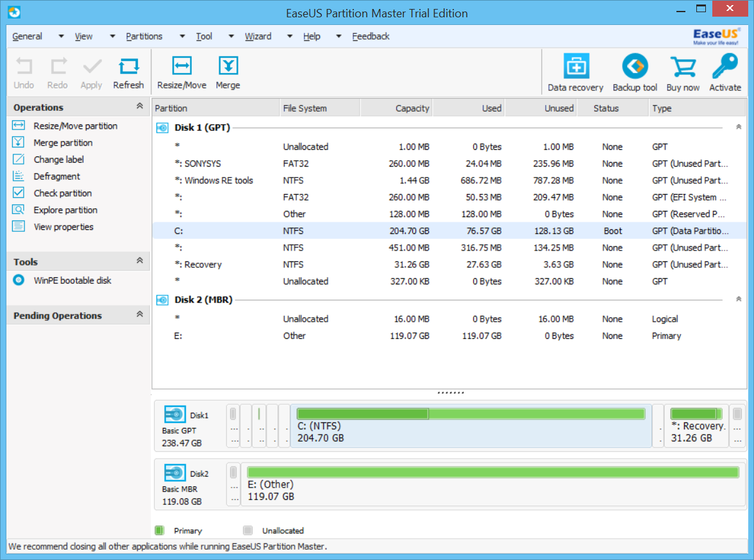
Task: Open the Partitions menu
Action: pyautogui.click(x=144, y=36)
